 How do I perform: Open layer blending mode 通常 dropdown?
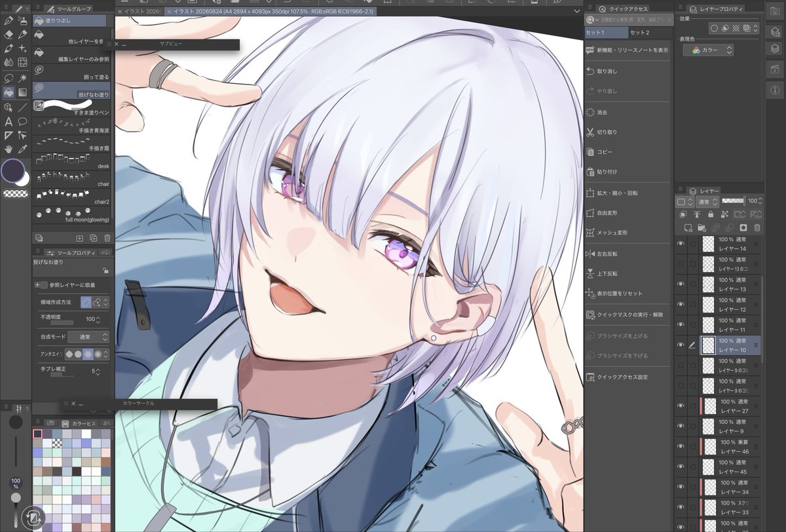708,201
